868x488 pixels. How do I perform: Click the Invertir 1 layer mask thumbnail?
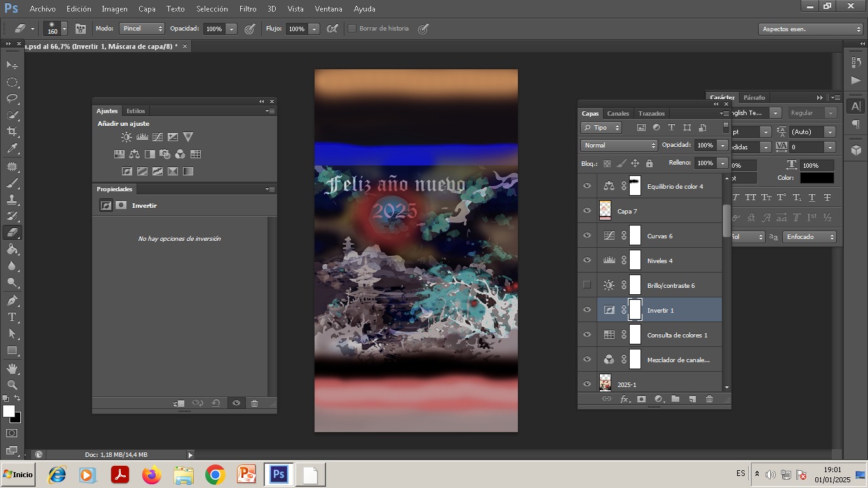(635, 310)
